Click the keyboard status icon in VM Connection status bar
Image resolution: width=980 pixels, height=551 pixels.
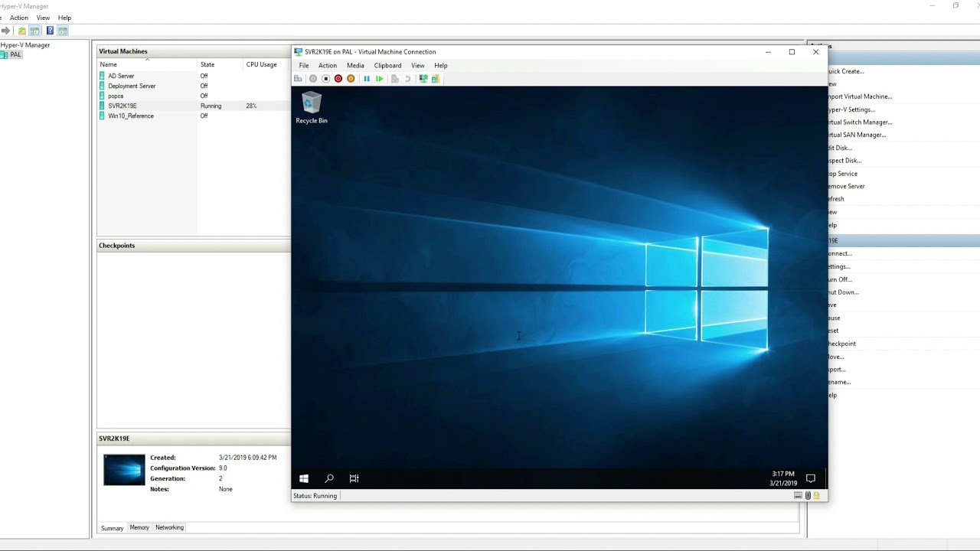pyautogui.click(x=798, y=496)
